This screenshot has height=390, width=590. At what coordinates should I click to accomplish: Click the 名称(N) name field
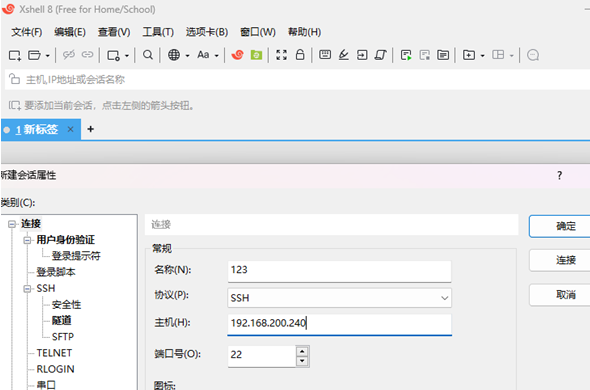339,271
